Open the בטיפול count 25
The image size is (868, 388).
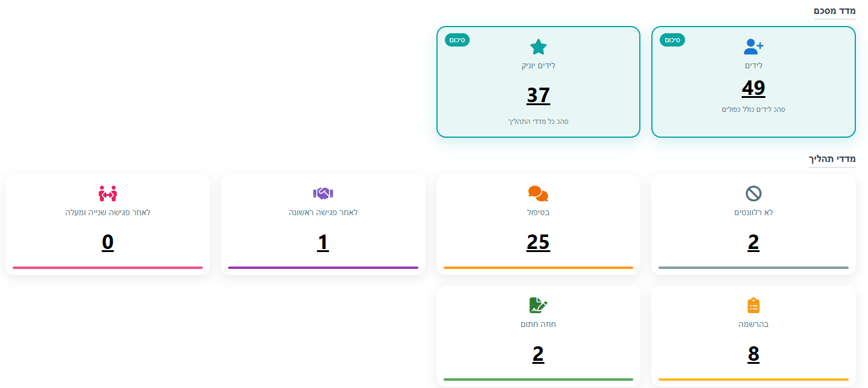(538, 242)
